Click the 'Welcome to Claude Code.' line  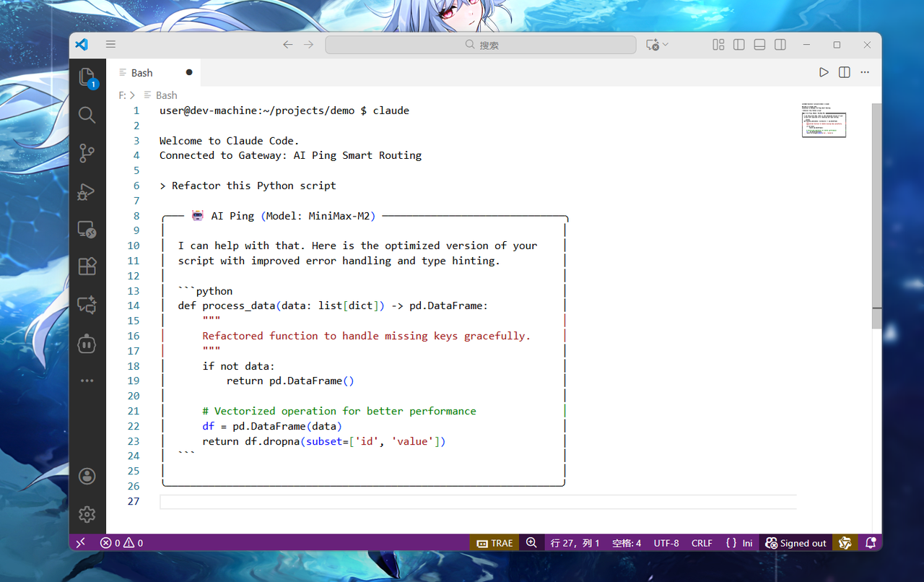229,141
